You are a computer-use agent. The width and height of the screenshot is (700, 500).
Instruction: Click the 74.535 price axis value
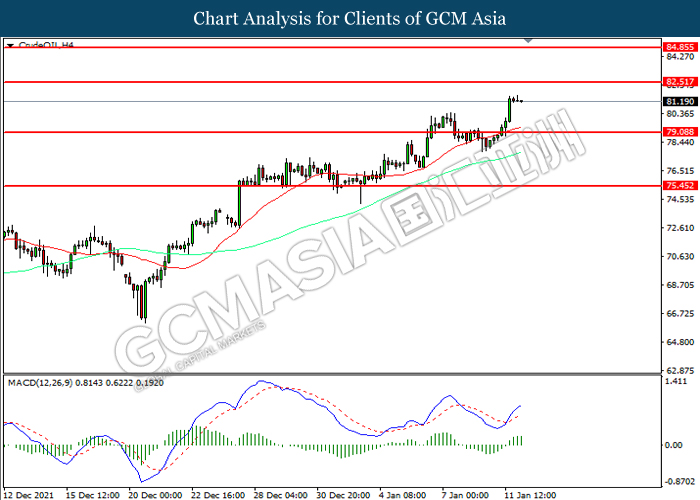point(680,200)
